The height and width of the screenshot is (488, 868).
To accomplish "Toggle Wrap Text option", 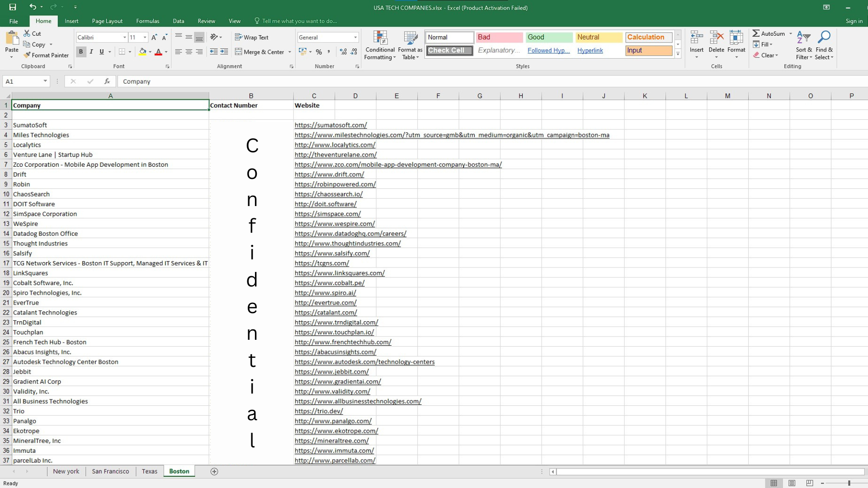I will click(251, 38).
